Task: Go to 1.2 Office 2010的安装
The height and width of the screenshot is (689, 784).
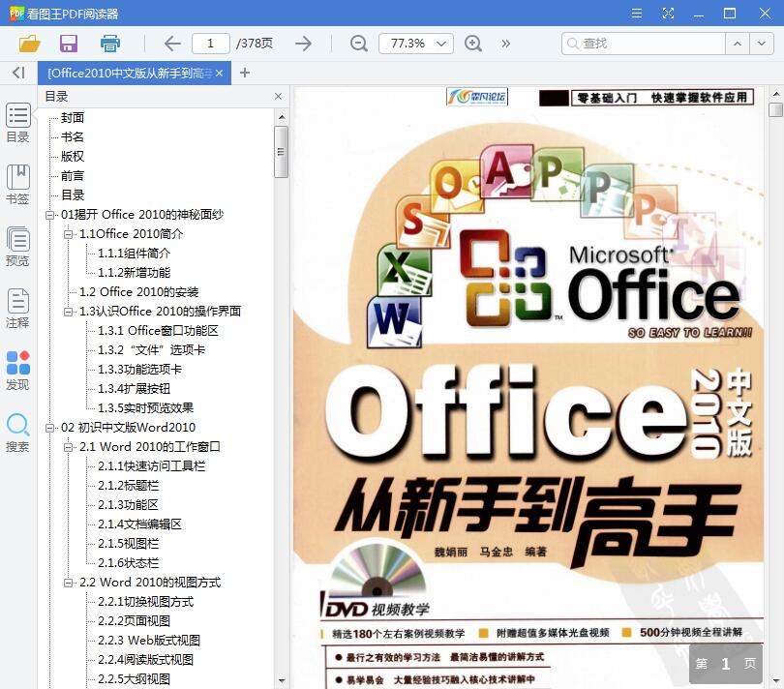Action: 139,292
